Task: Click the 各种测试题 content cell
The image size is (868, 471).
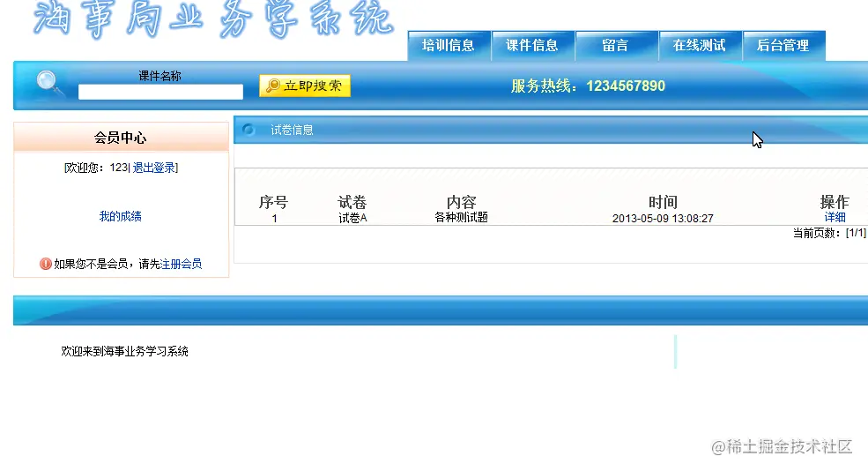Action: tap(461, 217)
